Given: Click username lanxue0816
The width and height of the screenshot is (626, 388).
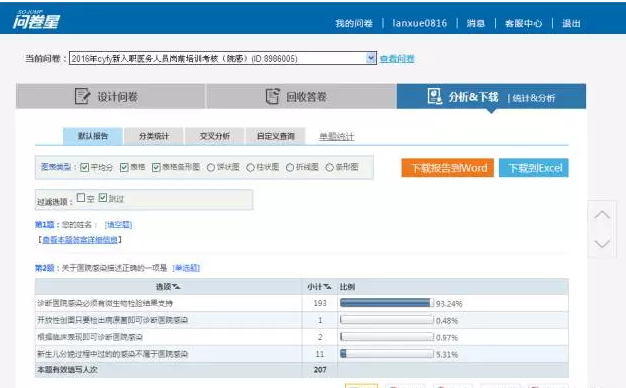Looking at the screenshot, I should point(420,23).
